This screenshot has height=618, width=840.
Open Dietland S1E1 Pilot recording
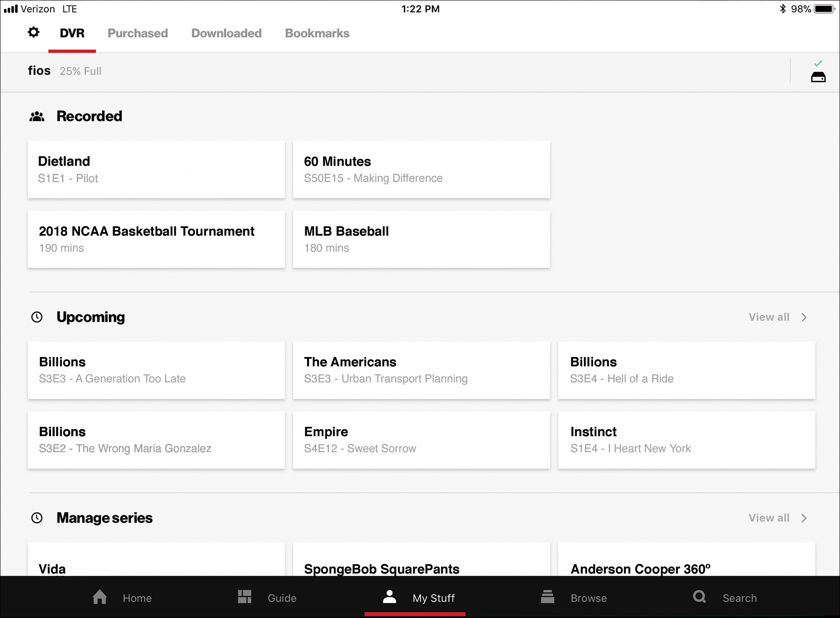point(156,169)
